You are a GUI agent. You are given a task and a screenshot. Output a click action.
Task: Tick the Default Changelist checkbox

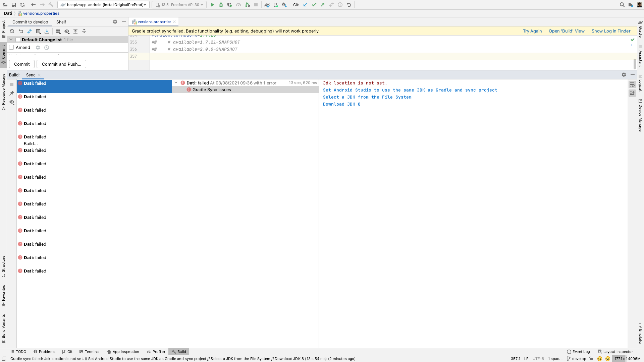[18, 40]
